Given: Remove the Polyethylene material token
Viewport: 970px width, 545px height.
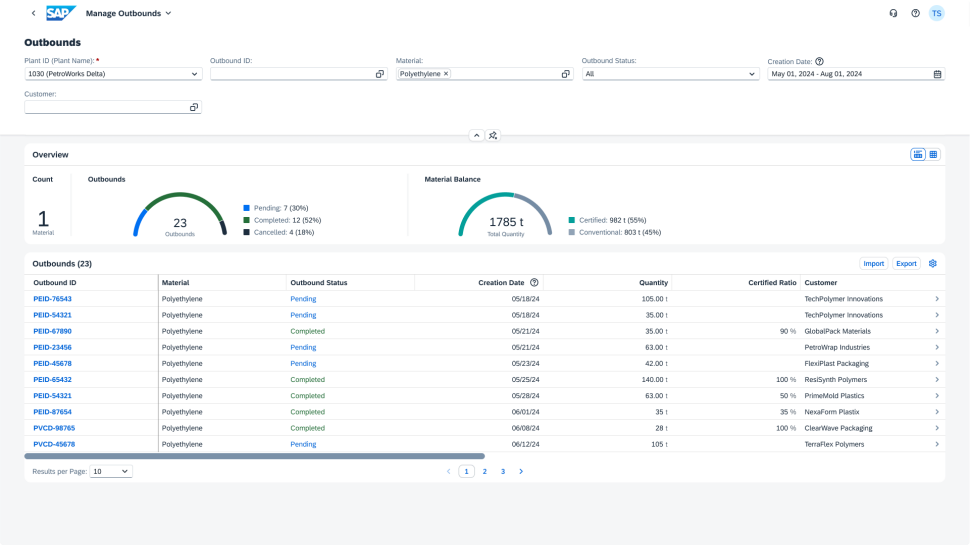Looking at the screenshot, I should coord(446,74).
